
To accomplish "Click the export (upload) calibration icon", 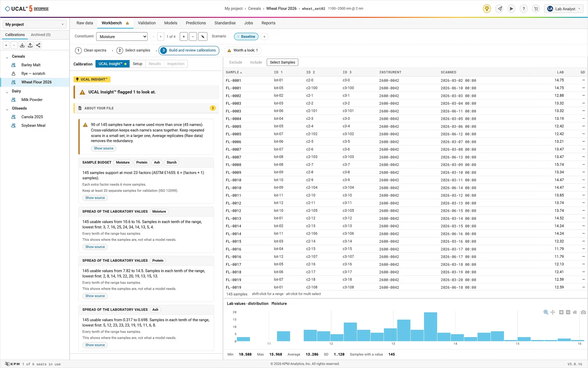I will point(30,45).
